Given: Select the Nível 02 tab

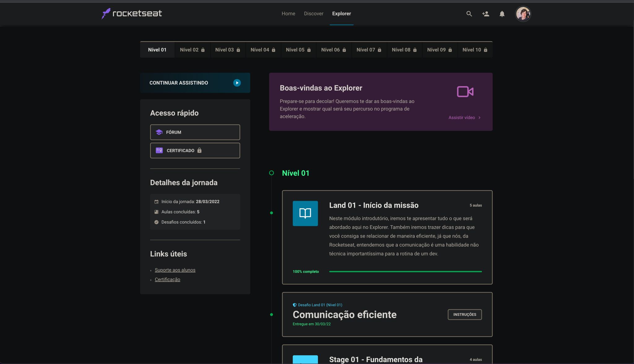Looking at the screenshot, I should (193, 50).
